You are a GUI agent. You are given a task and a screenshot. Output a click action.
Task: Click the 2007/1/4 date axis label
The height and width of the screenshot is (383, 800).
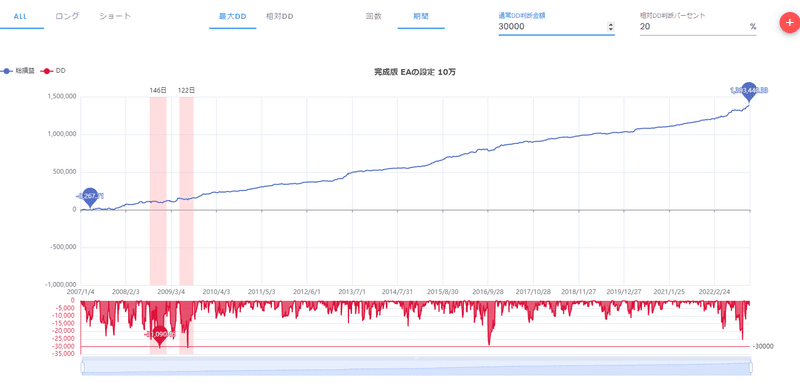pos(81,292)
